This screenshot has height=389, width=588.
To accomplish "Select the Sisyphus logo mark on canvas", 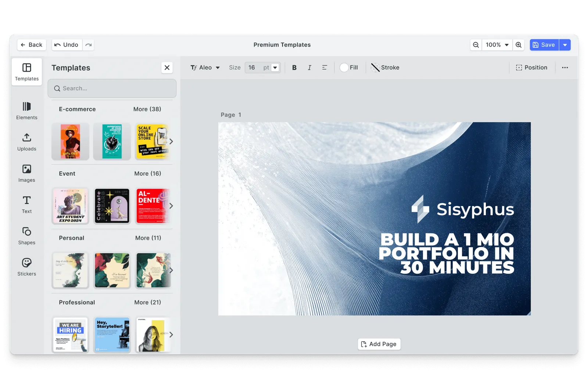I will tap(420, 209).
